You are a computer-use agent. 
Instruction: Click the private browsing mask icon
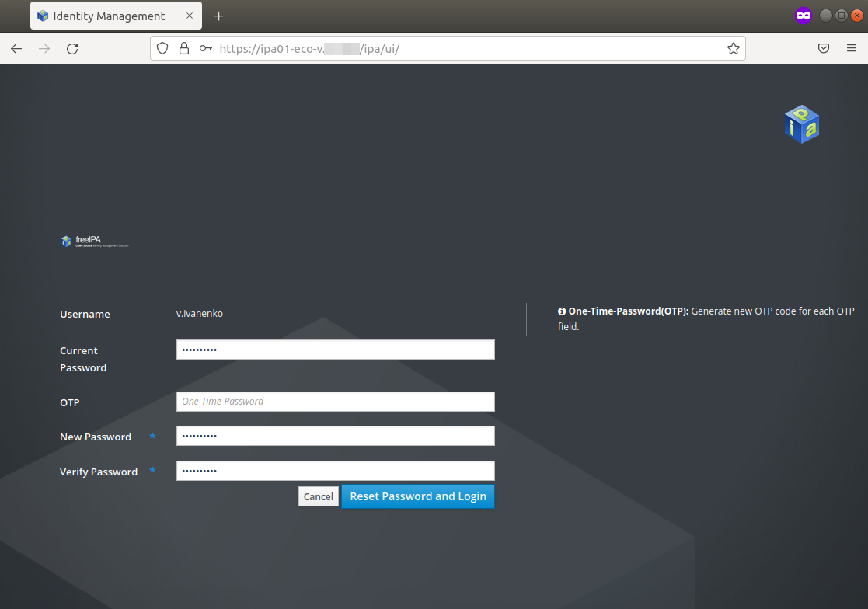click(803, 16)
